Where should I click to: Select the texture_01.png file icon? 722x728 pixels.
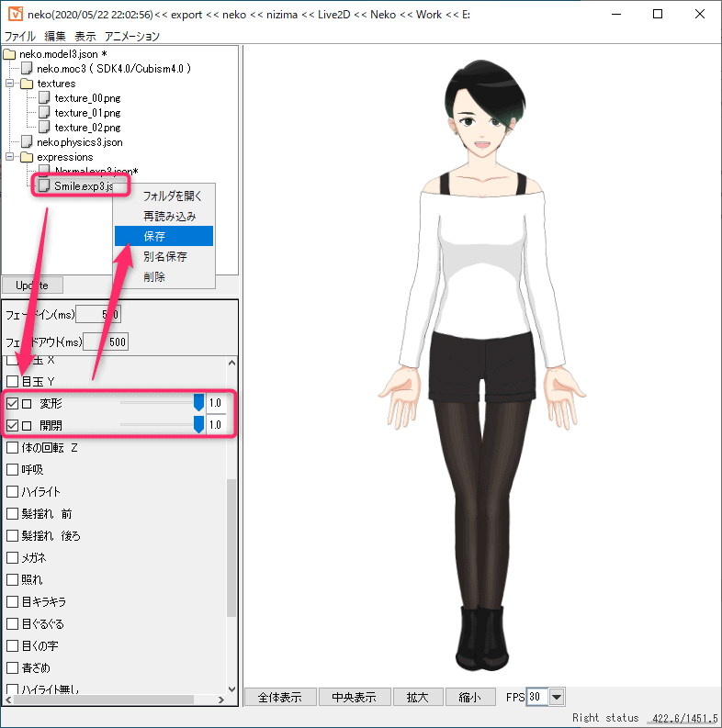pyautogui.click(x=43, y=113)
